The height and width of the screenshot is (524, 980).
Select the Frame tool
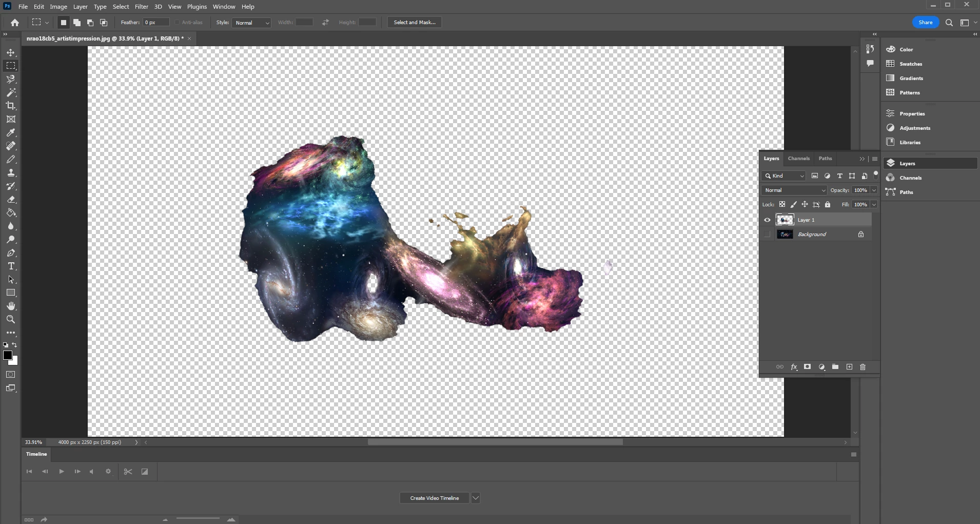click(11, 119)
